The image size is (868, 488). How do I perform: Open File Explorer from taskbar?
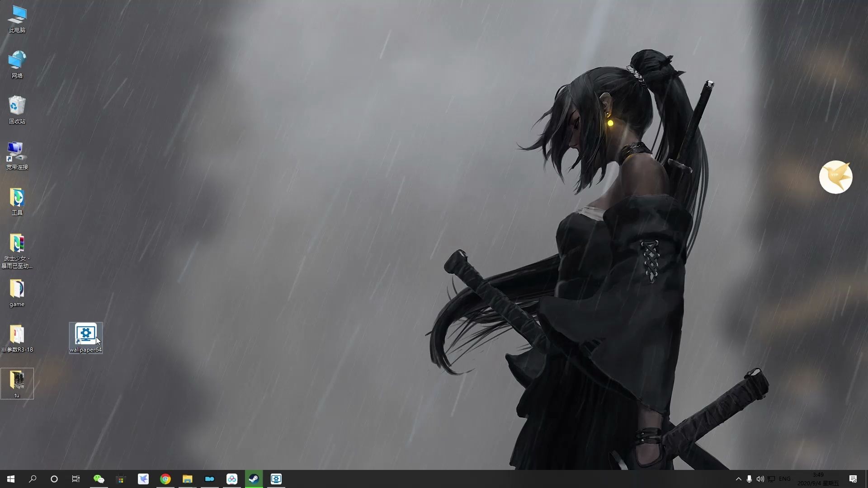tap(188, 479)
